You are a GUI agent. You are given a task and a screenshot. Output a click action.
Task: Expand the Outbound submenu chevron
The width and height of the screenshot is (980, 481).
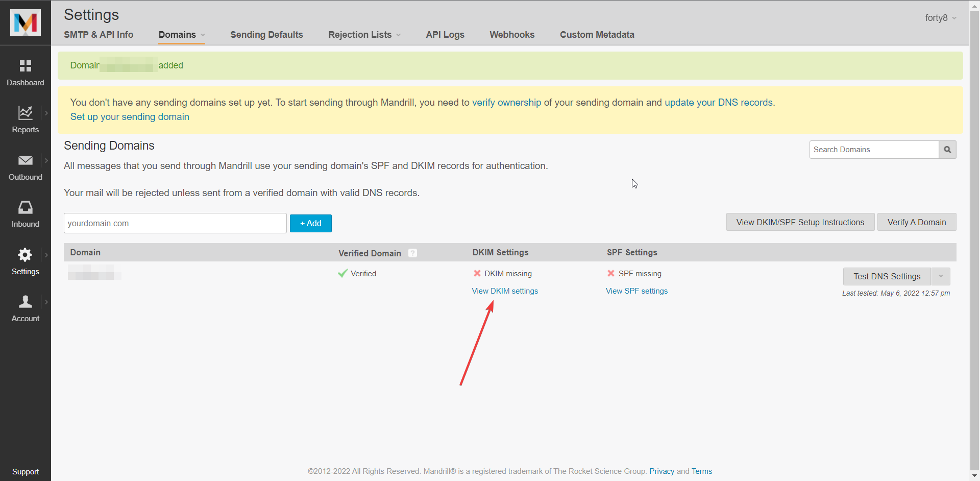coord(46,160)
